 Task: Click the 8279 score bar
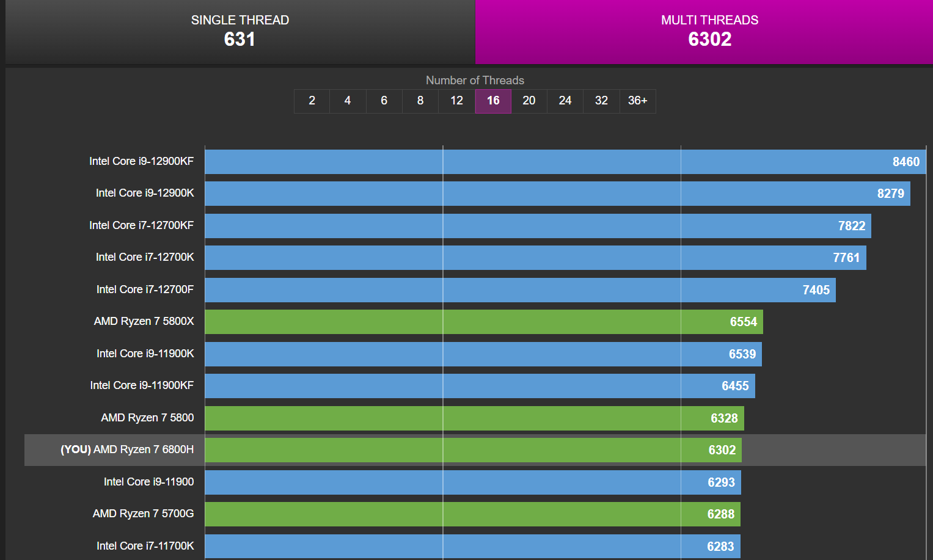(x=557, y=194)
